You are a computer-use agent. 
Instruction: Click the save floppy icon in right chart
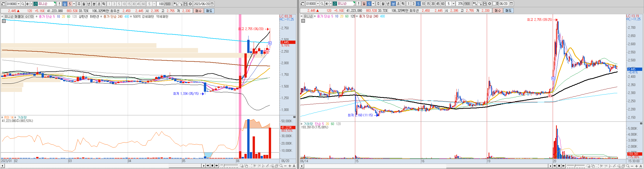485,4
